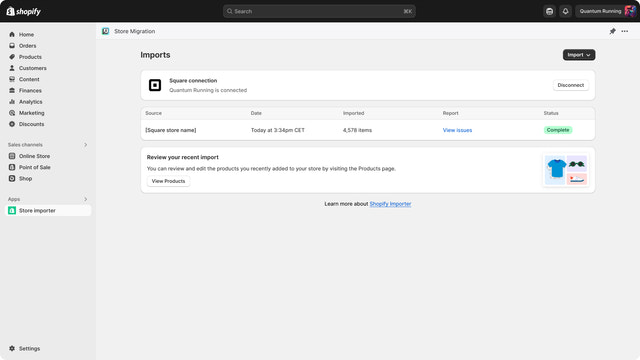Expand the Sales channels section chevron

85,145
